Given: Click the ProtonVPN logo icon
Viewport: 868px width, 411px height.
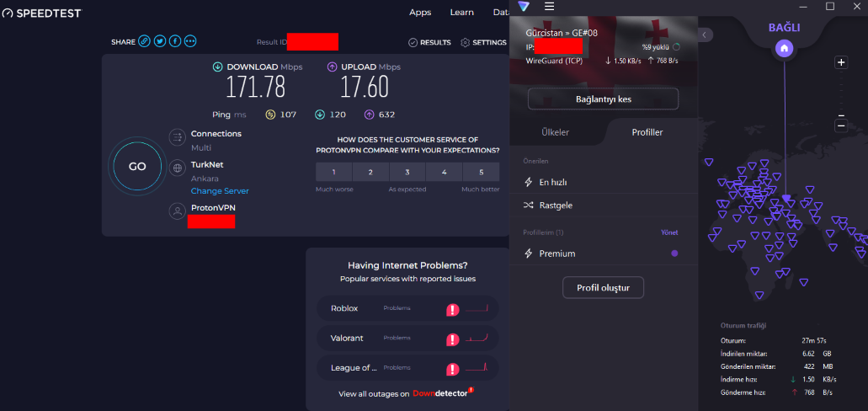Looking at the screenshot, I should pyautogui.click(x=524, y=6).
